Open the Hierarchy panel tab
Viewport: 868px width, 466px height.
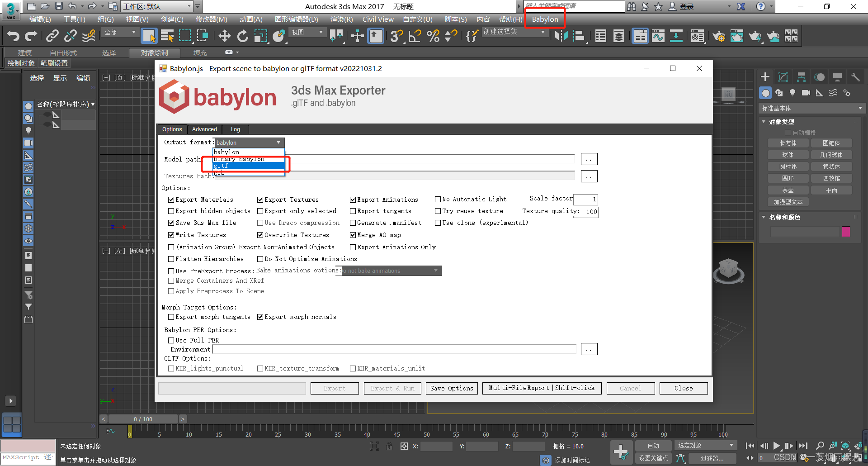point(801,77)
